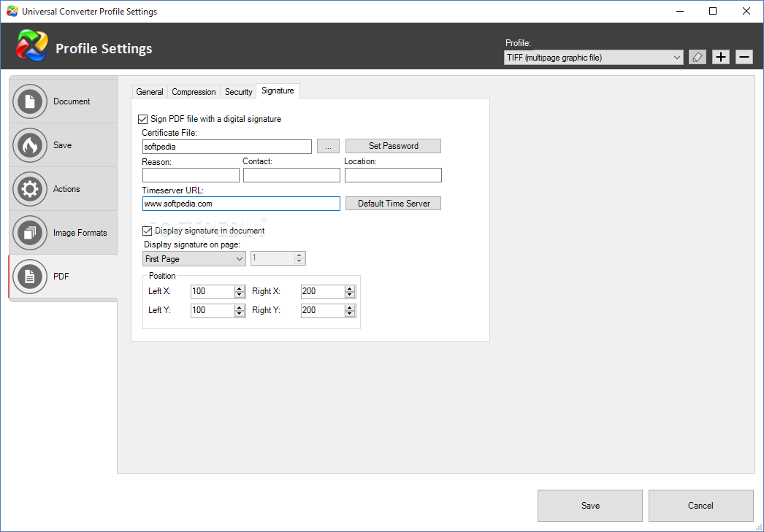This screenshot has height=532, width=764.
Task: Decrease the Left X value
Action: pos(239,295)
